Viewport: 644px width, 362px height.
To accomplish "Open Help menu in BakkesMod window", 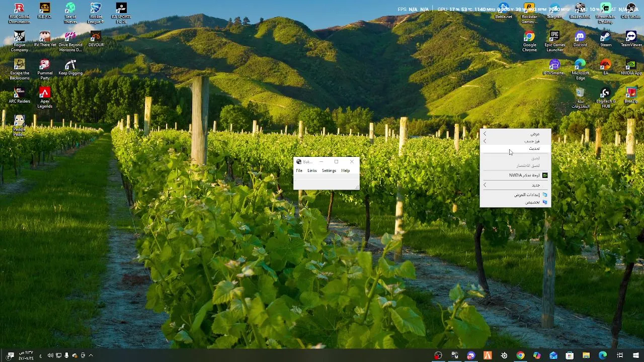I will point(345,170).
